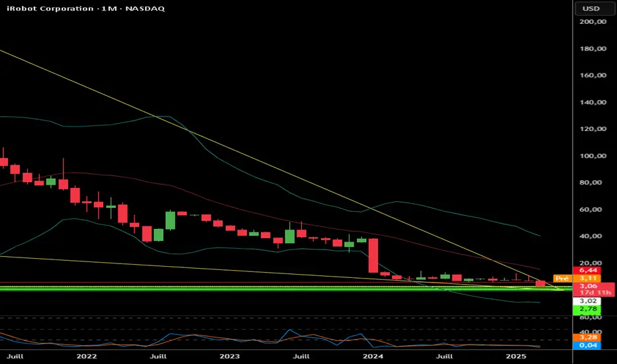Click the 2024 label on time axis

(x=373, y=356)
